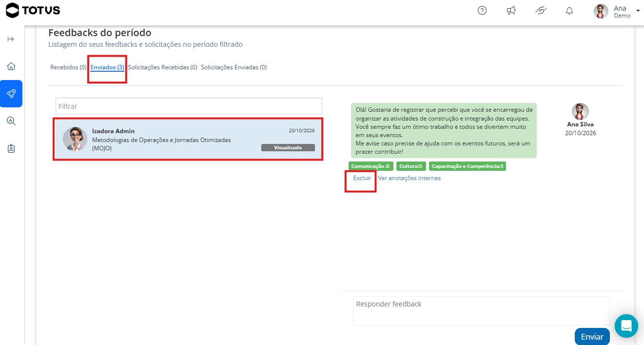644x345 pixels.
Task: Open the notifications bell
Action: tap(569, 11)
